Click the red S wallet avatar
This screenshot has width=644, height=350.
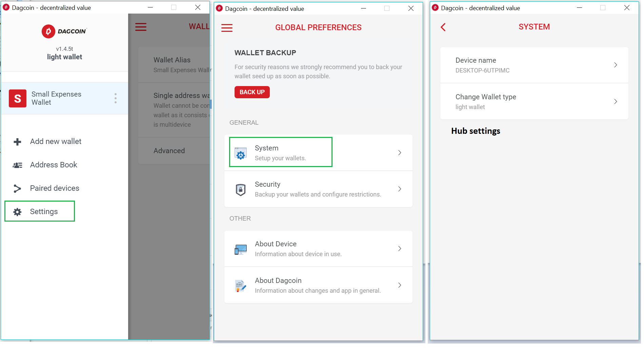pyautogui.click(x=18, y=98)
